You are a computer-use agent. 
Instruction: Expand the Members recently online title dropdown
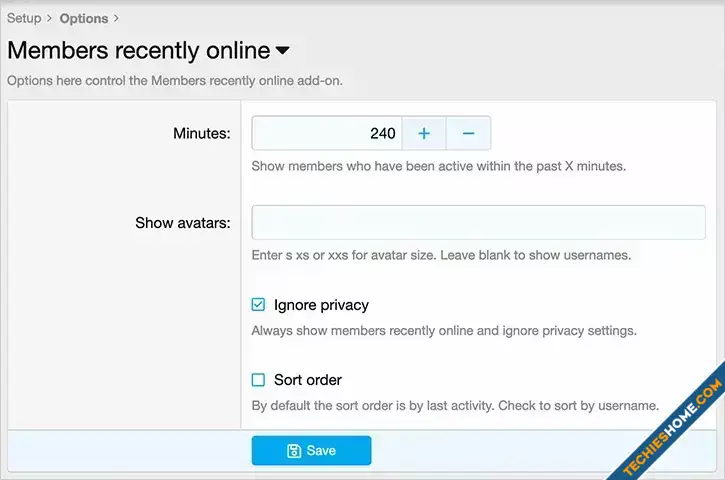282,50
